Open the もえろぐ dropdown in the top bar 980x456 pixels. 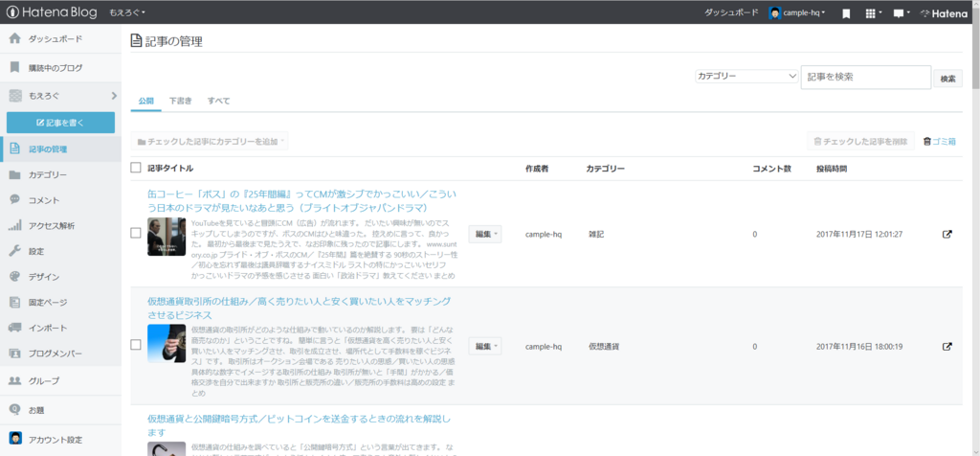click(127, 12)
